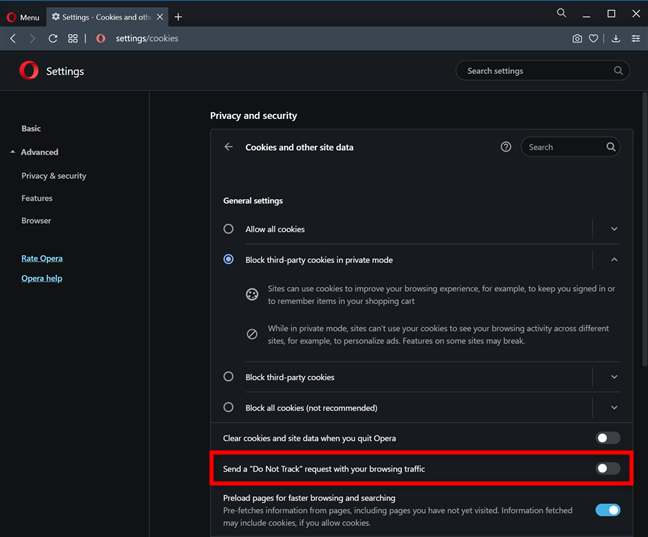Image resolution: width=648 pixels, height=537 pixels.
Task: Click the blocked circle icon by private mode text
Action: [x=252, y=334]
